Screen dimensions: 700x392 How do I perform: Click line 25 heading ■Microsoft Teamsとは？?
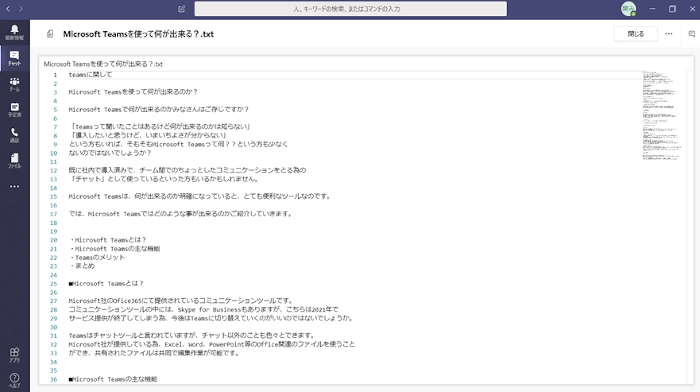tap(106, 284)
